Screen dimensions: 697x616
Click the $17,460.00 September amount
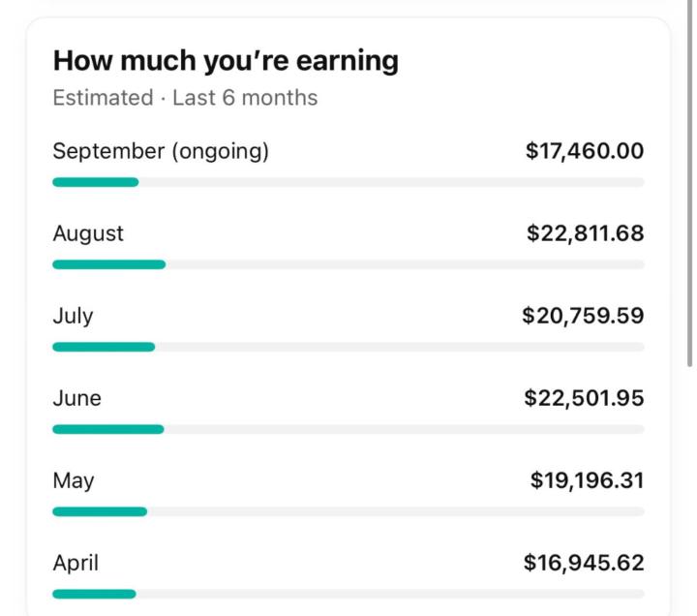[x=584, y=151]
